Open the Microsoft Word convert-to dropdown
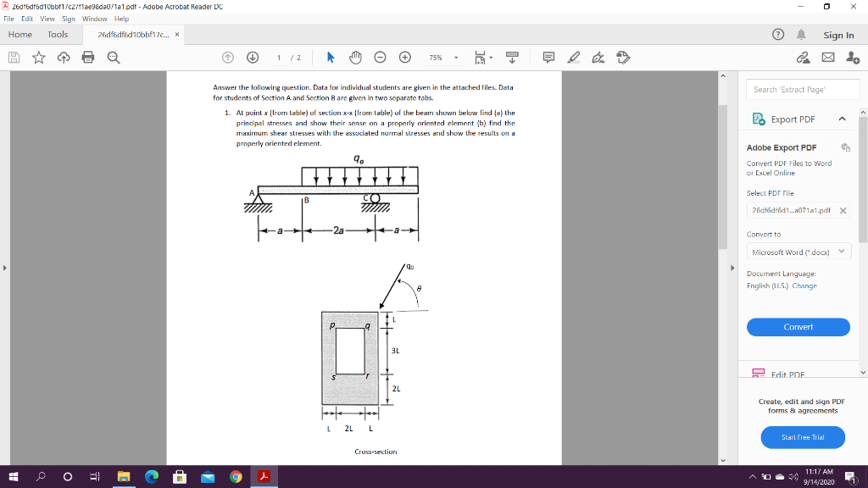This screenshot has width=868, height=488. [798, 251]
